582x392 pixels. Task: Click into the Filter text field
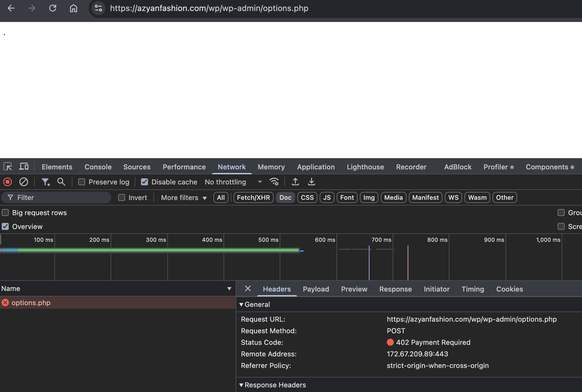[x=61, y=197]
